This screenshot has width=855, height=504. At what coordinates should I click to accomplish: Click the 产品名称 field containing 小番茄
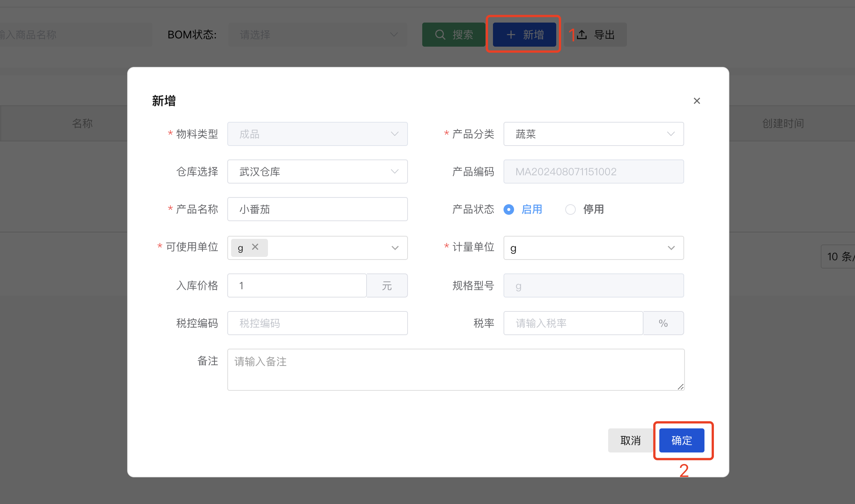(x=317, y=209)
